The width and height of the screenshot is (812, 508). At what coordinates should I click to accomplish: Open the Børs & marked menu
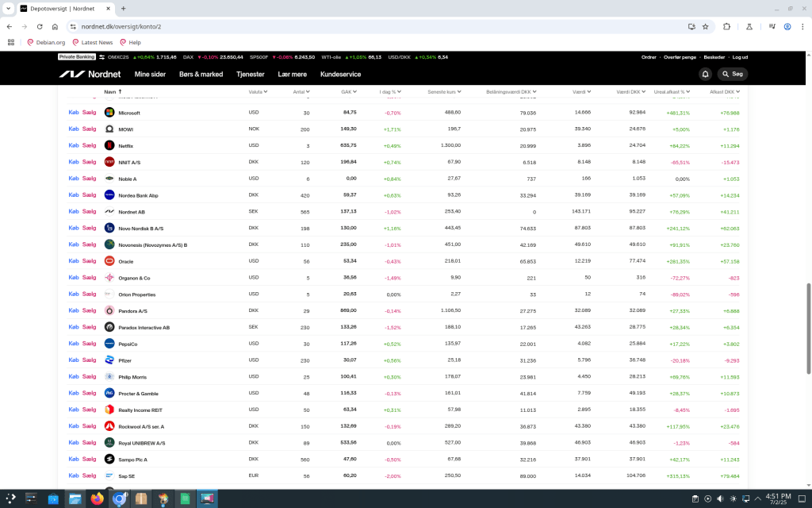pyautogui.click(x=201, y=74)
